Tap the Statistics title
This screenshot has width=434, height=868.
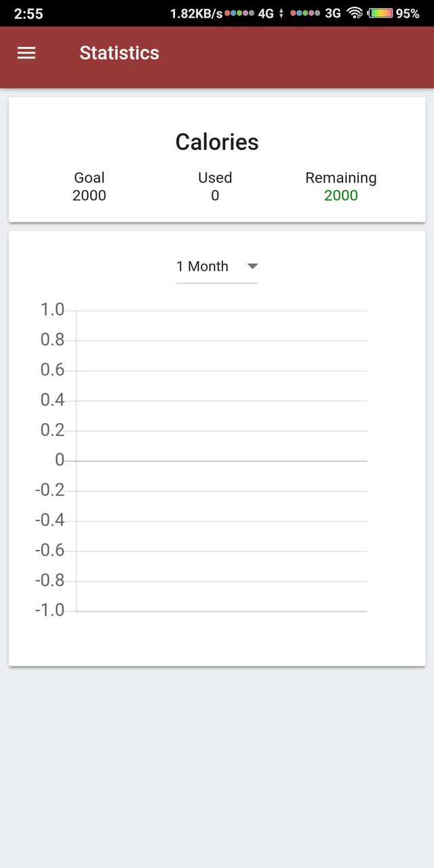[119, 53]
